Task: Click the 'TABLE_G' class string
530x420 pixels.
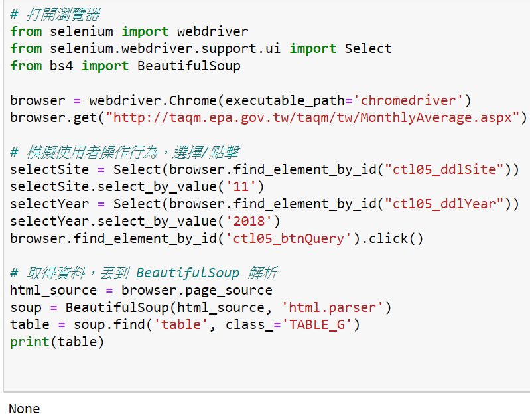Action: (316, 324)
